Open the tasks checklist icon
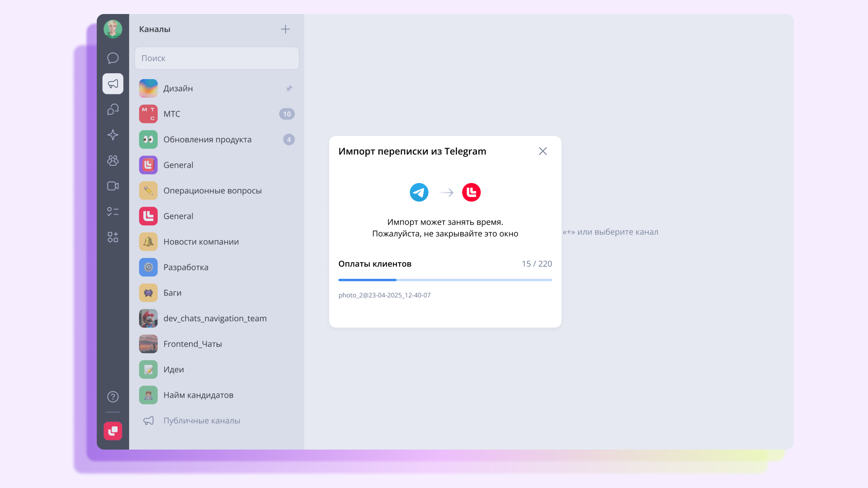 click(x=113, y=211)
